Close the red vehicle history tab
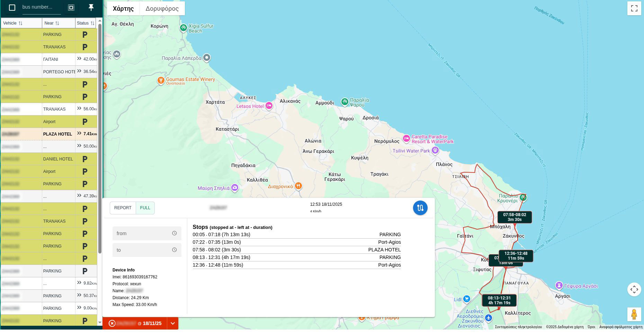 (x=112, y=323)
